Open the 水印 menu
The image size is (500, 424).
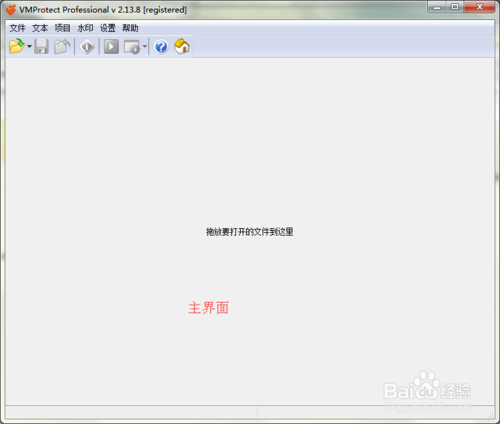click(x=85, y=28)
